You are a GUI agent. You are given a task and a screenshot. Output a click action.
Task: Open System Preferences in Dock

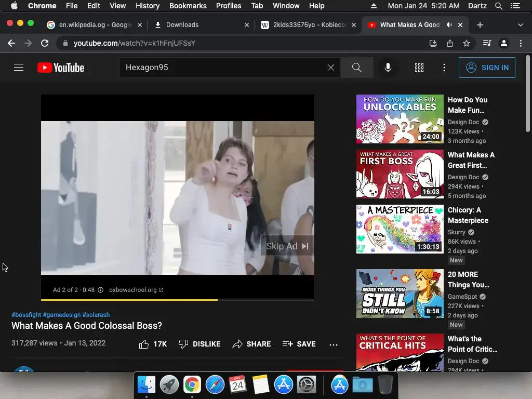(x=307, y=385)
